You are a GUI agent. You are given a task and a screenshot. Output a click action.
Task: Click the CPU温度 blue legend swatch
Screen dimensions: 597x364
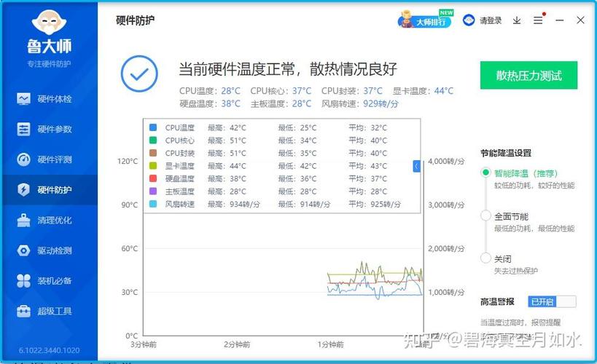point(153,127)
